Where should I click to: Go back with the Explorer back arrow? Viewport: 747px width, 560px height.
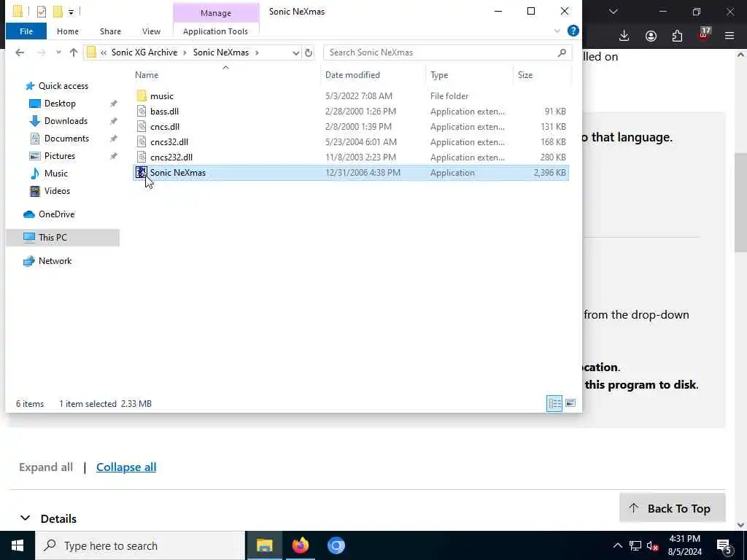[20, 52]
